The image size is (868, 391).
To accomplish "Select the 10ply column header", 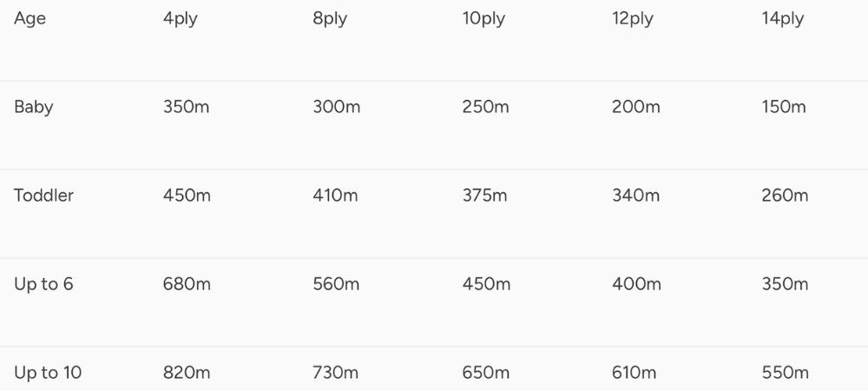I will [x=484, y=19].
